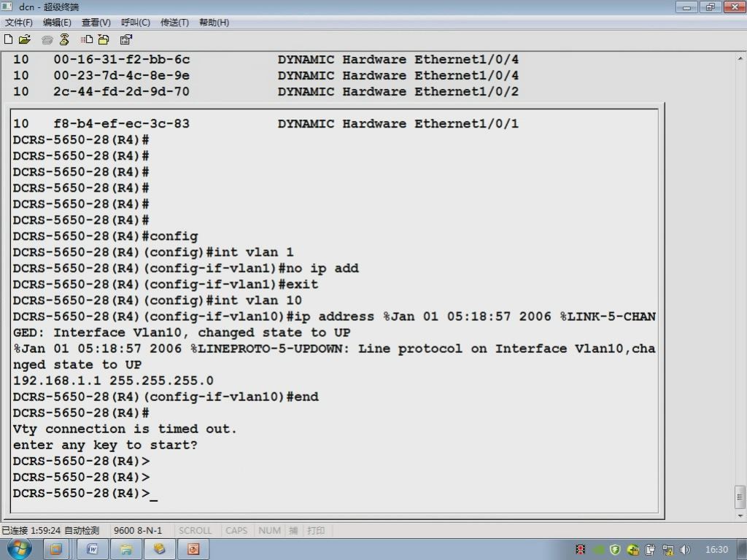The height and width of the screenshot is (560, 747).
Task: Click MAC address 2c-44-fd-2d-9d-70
Action: tap(122, 91)
